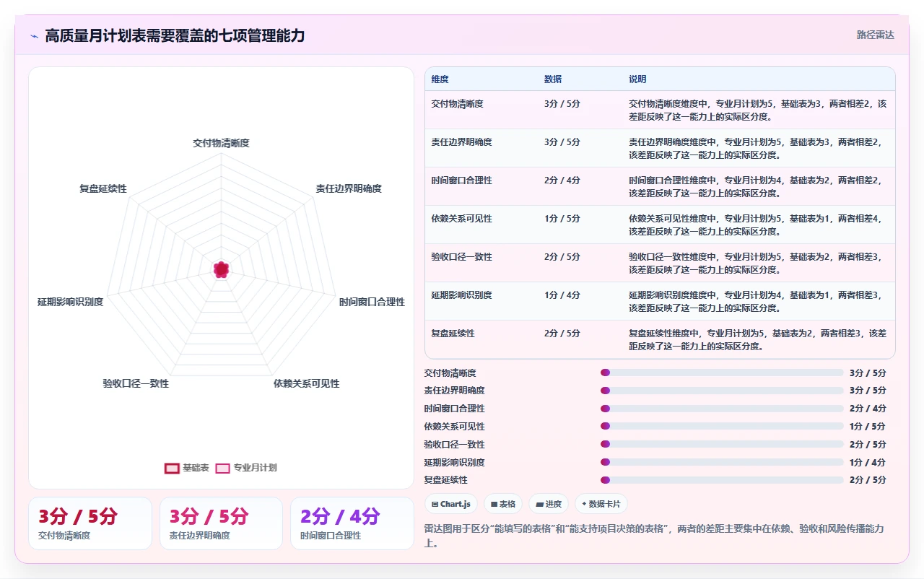Click the 复盘延续性 progress value 2分 / 5分
Screen dimensions: 924x579
click(868, 480)
